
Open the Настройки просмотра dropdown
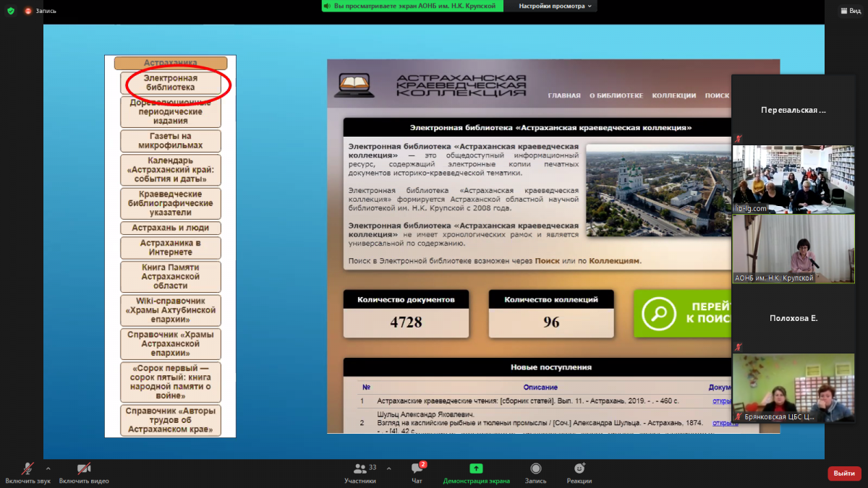tap(556, 6)
